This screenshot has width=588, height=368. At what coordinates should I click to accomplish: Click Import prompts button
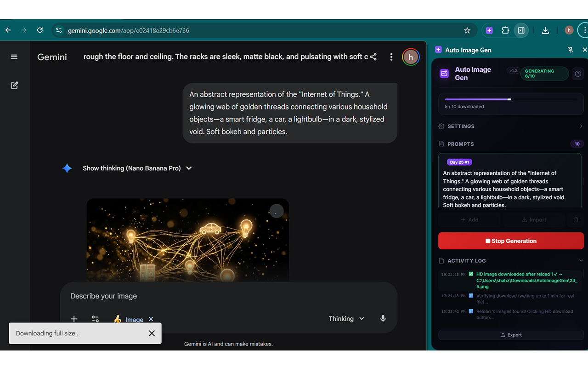[534, 220]
